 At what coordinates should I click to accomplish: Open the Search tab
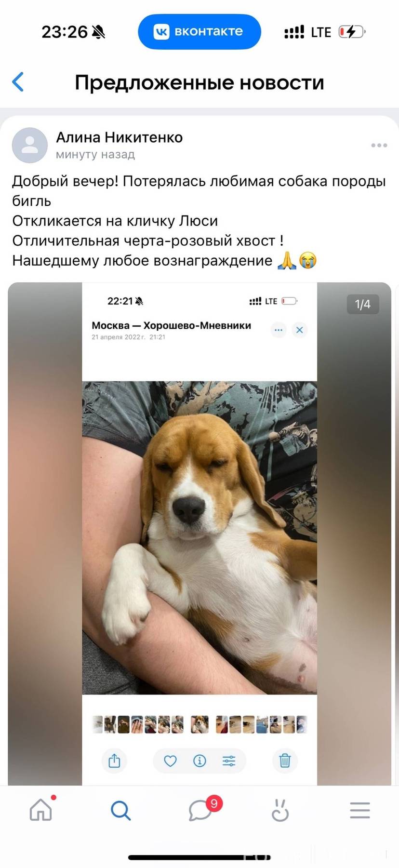120,810
